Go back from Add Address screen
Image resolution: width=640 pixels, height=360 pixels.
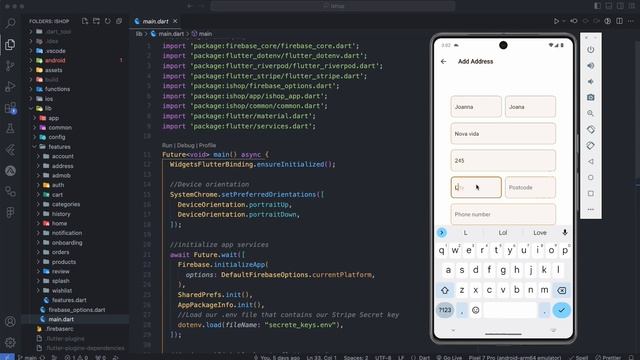click(444, 62)
